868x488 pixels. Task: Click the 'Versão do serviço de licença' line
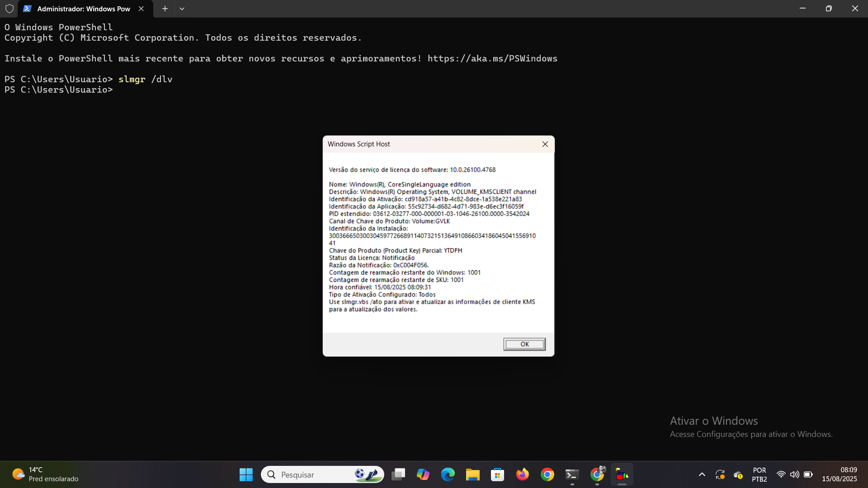412,170
